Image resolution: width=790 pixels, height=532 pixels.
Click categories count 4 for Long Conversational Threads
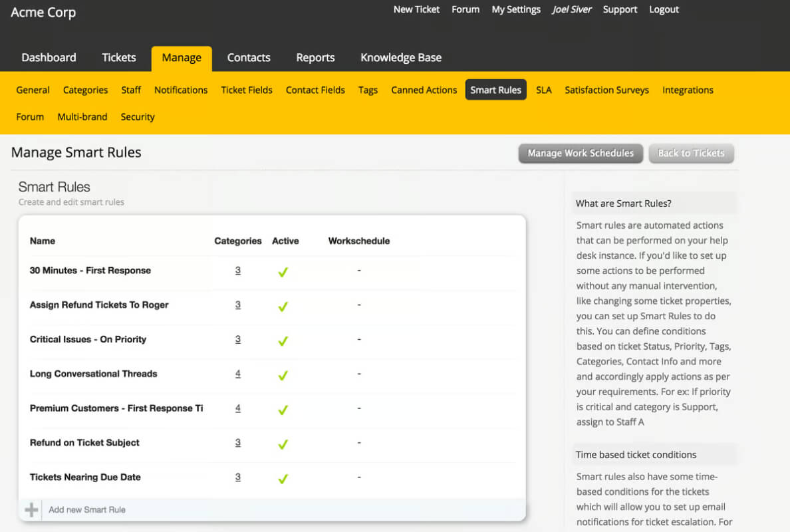pyautogui.click(x=238, y=374)
